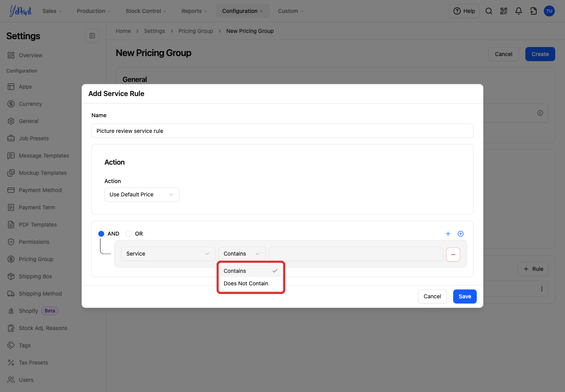The height and width of the screenshot is (392, 565).
Task: Open the QR code scanner icon
Action: click(504, 11)
